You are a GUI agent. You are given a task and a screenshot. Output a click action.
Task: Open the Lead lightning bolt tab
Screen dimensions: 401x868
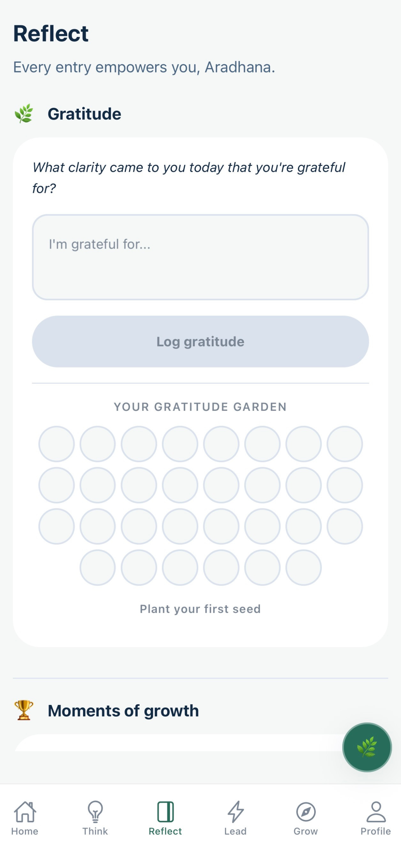235,812
